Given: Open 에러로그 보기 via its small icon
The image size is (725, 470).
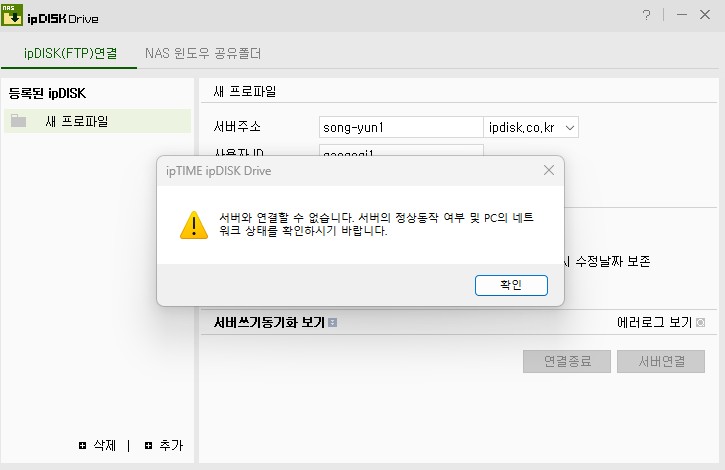Looking at the screenshot, I should pyautogui.click(x=700, y=322).
